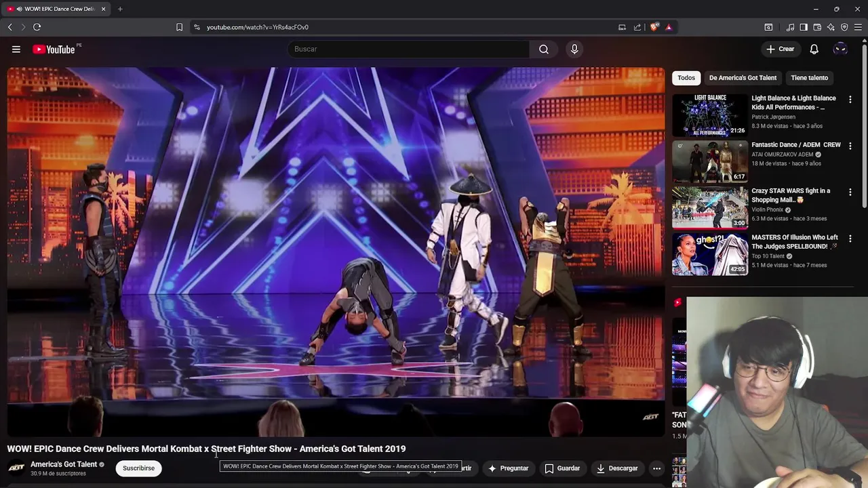Image resolution: width=868 pixels, height=488 pixels.
Task: Open a new browser tab
Action: 120,9
